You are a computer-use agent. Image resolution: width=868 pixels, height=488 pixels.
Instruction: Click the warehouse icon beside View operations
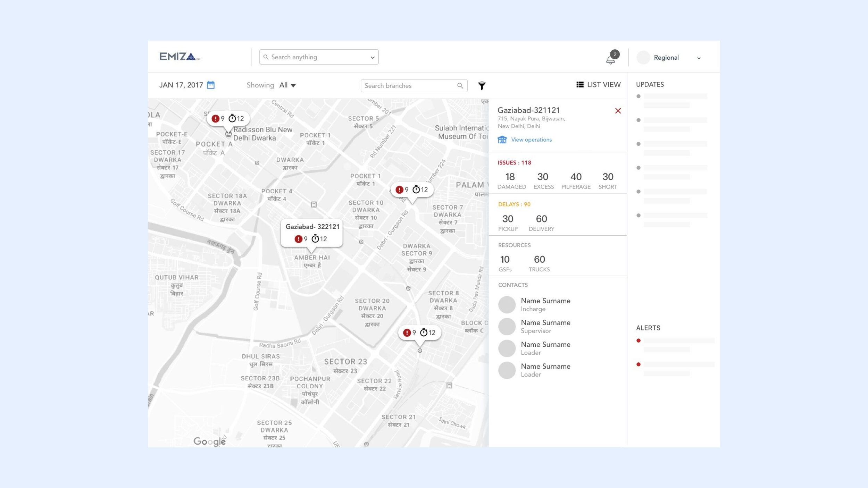(x=502, y=140)
